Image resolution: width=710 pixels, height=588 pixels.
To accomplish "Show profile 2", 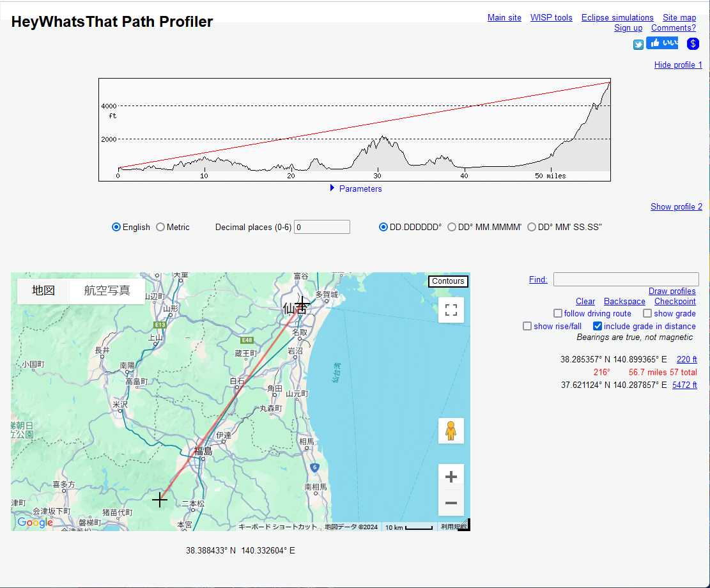I will [676, 206].
